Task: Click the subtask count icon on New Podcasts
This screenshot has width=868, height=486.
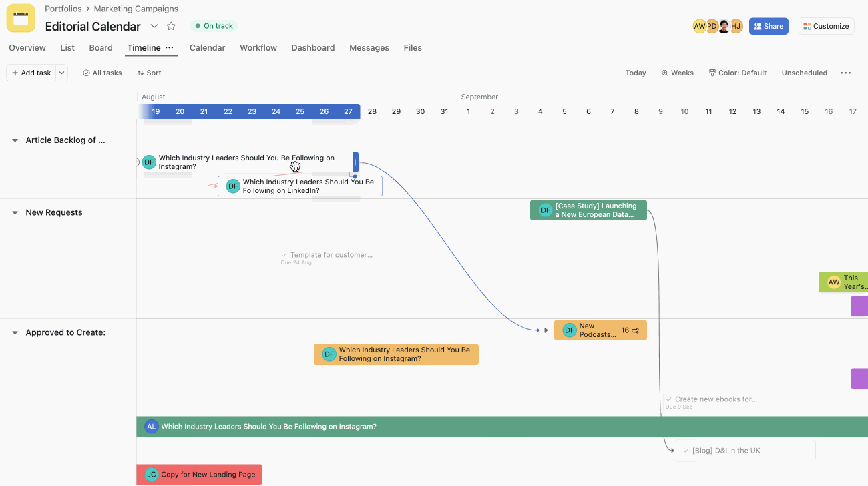Action: 635,330
